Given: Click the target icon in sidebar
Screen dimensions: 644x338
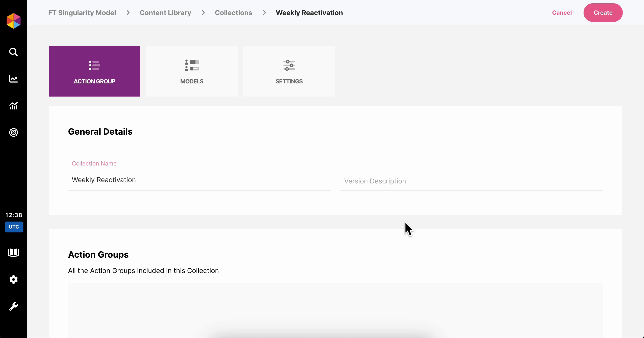Looking at the screenshot, I should click(14, 132).
